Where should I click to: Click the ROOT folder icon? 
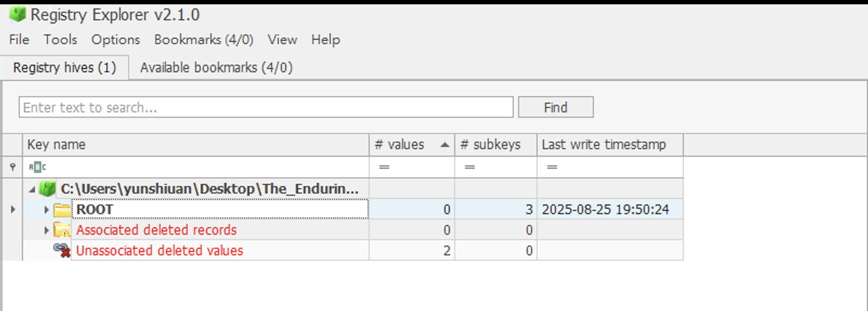62,210
